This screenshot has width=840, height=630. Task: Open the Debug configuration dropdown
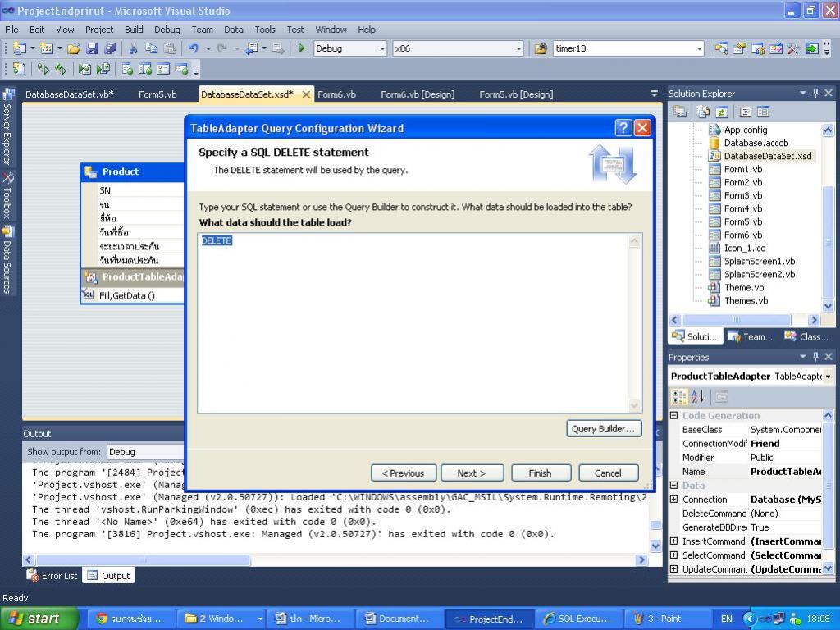pyautogui.click(x=350, y=48)
